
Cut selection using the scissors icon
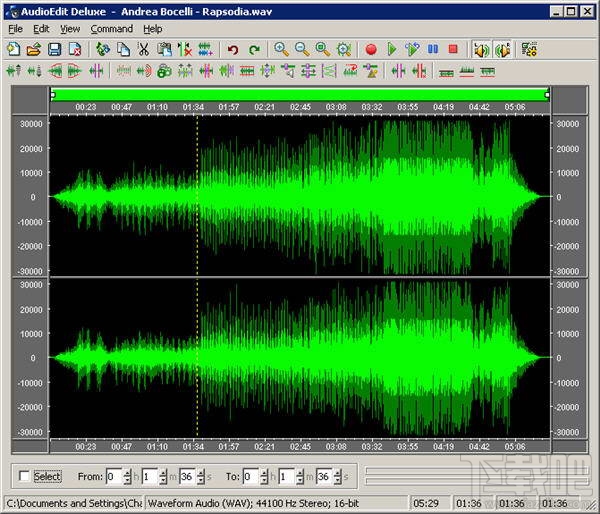144,49
